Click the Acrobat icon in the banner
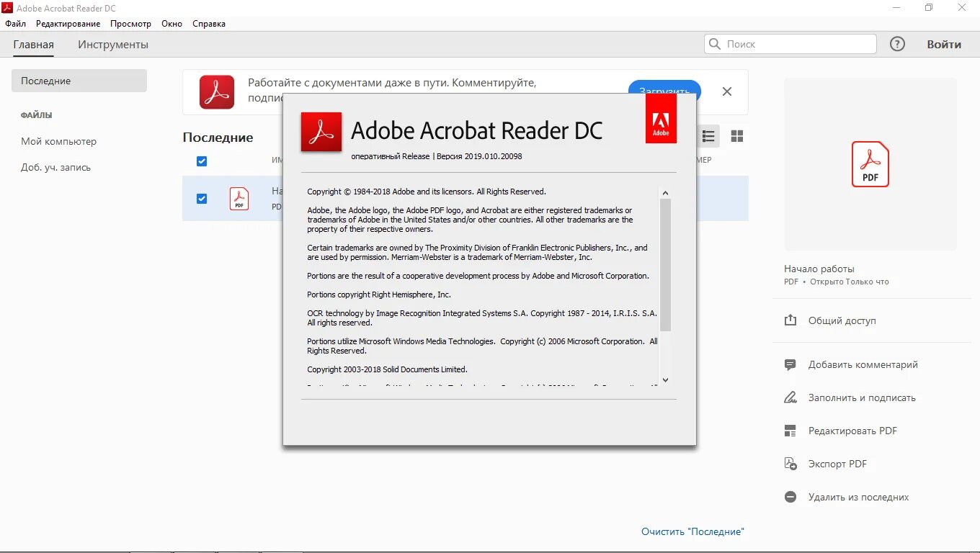980x553 pixels. pyautogui.click(x=217, y=92)
